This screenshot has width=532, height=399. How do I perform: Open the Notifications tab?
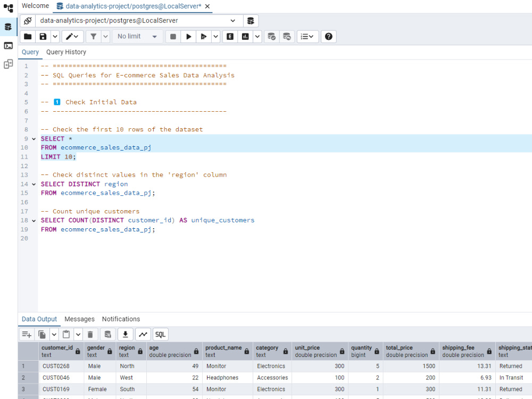click(x=121, y=319)
